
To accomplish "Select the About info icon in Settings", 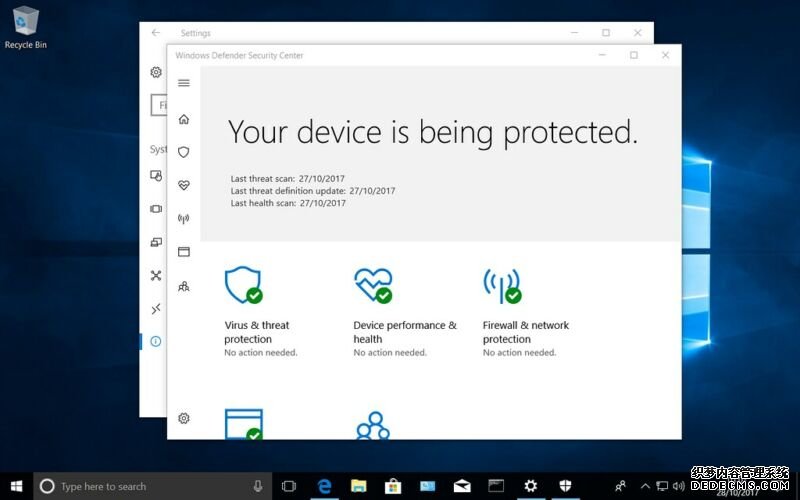I will (156, 341).
